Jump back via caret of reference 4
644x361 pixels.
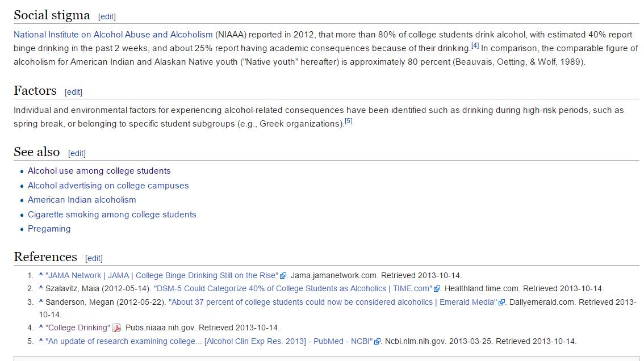pos(41,328)
